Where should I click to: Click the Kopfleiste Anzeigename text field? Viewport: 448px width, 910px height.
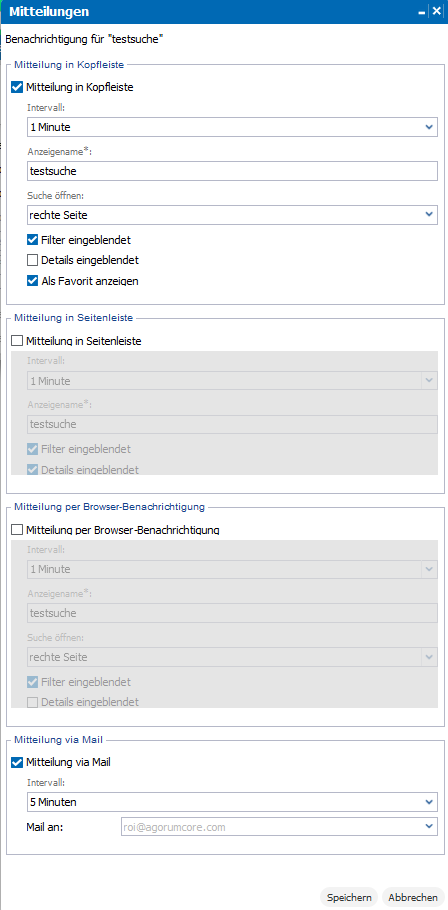(232, 171)
